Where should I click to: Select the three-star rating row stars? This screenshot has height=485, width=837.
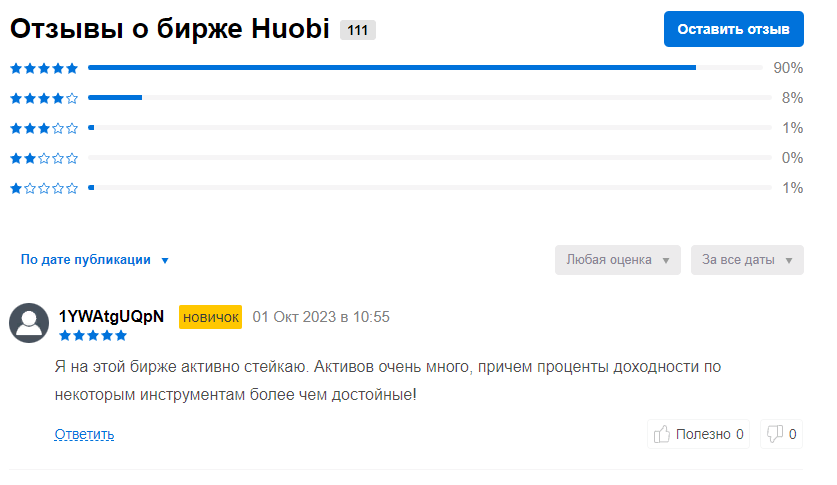click(44, 128)
